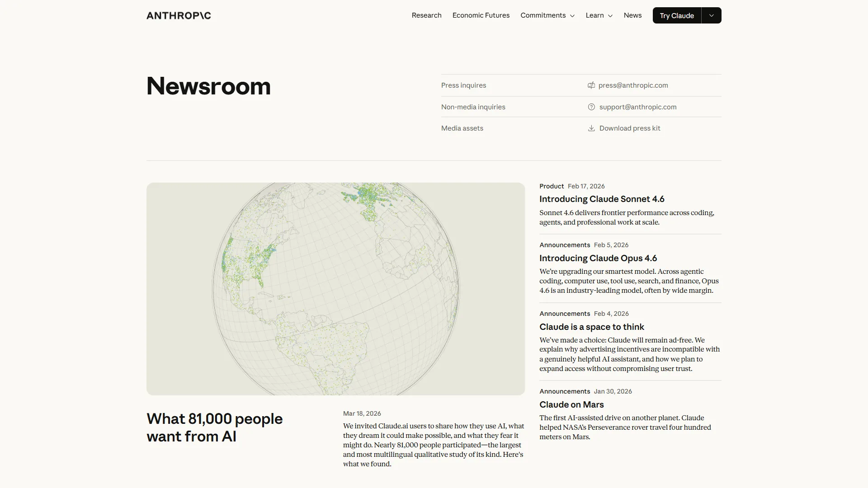Screen dimensions: 868x488
Task: Click the Try Claude button
Action: tap(677, 15)
